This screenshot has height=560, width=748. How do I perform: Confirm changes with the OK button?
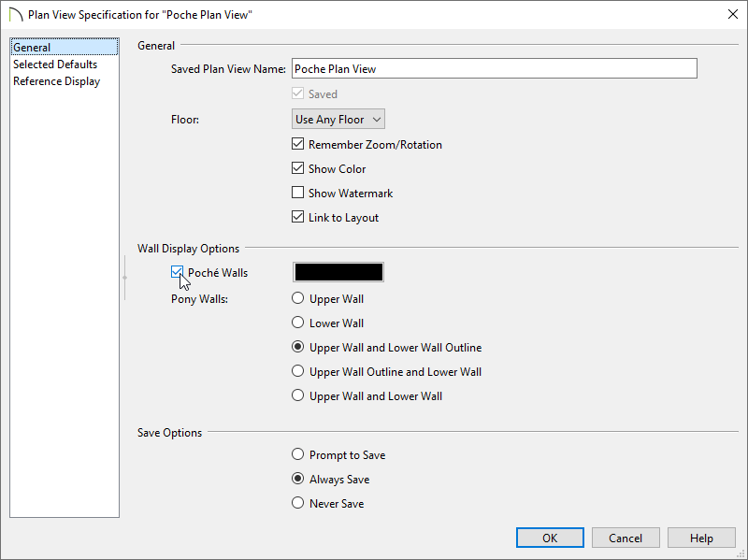point(550,538)
